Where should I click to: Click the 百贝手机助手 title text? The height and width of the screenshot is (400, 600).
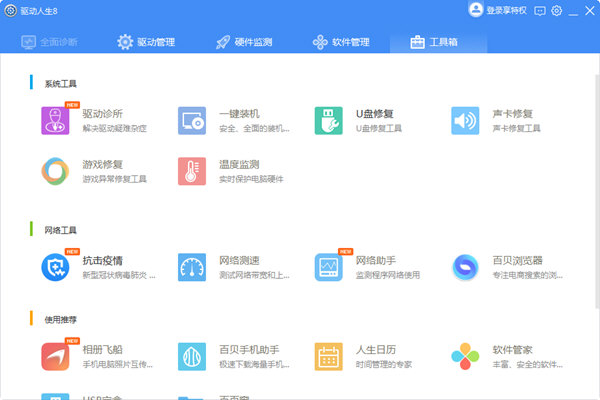coord(249,350)
